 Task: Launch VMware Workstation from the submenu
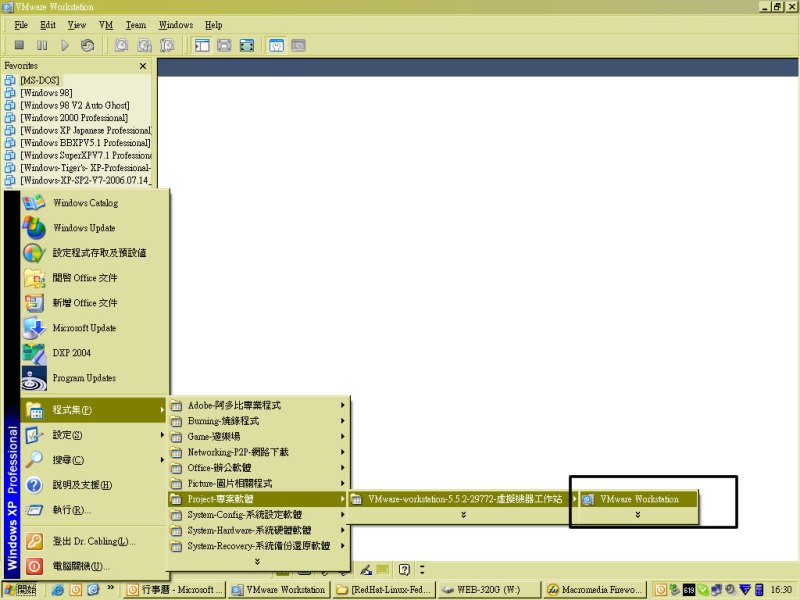639,499
